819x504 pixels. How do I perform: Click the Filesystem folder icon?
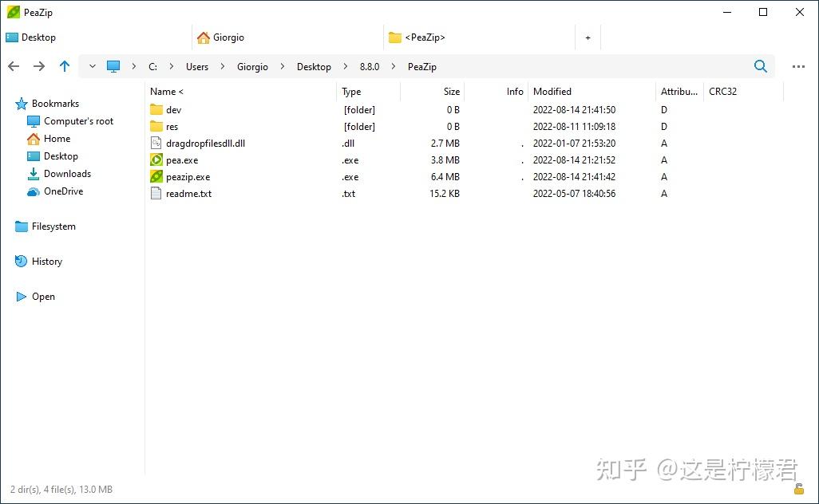click(x=22, y=226)
